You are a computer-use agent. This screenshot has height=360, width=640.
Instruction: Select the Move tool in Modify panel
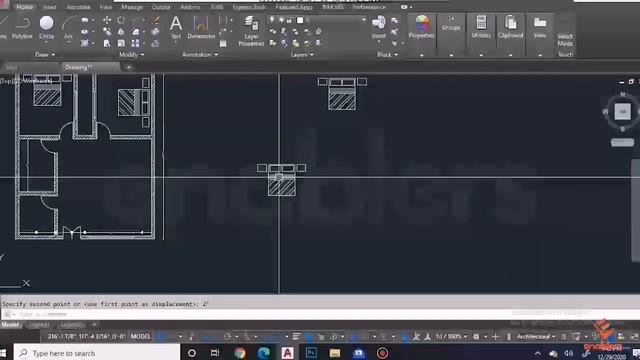tap(107, 20)
